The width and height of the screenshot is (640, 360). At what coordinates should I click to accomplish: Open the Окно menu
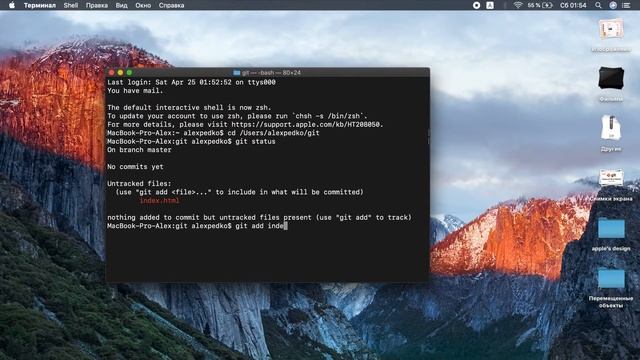point(143,5)
